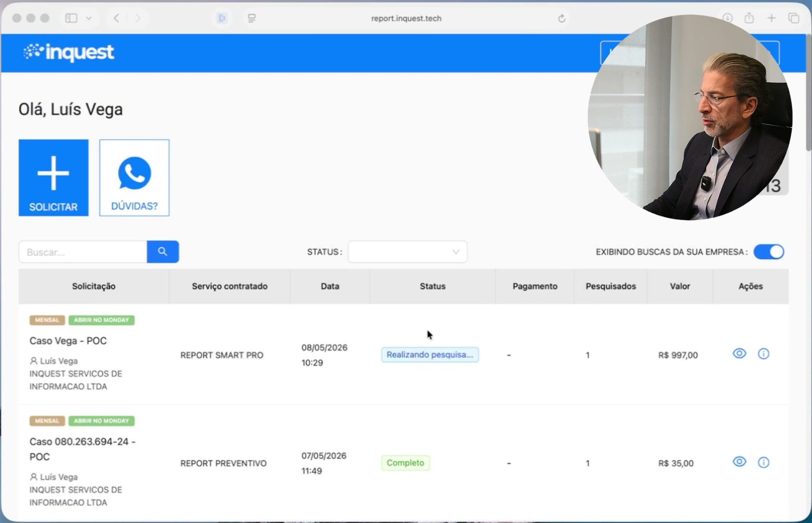Click the Data column header
Viewport: 812px width, 523px height.
coord(330,286)
